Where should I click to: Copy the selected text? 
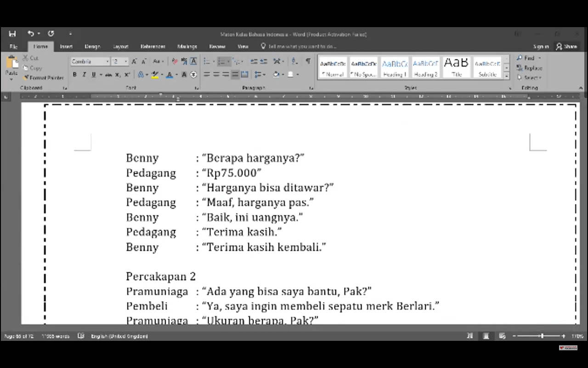[32, 68]
